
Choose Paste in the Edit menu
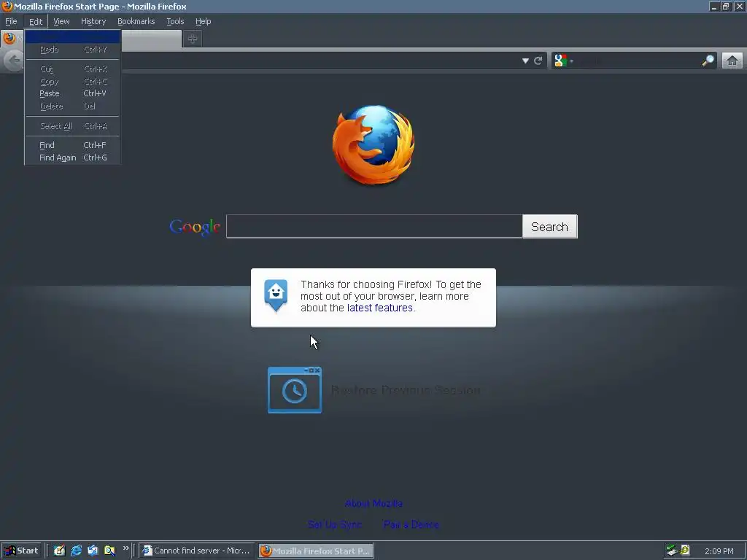point(72,94)
